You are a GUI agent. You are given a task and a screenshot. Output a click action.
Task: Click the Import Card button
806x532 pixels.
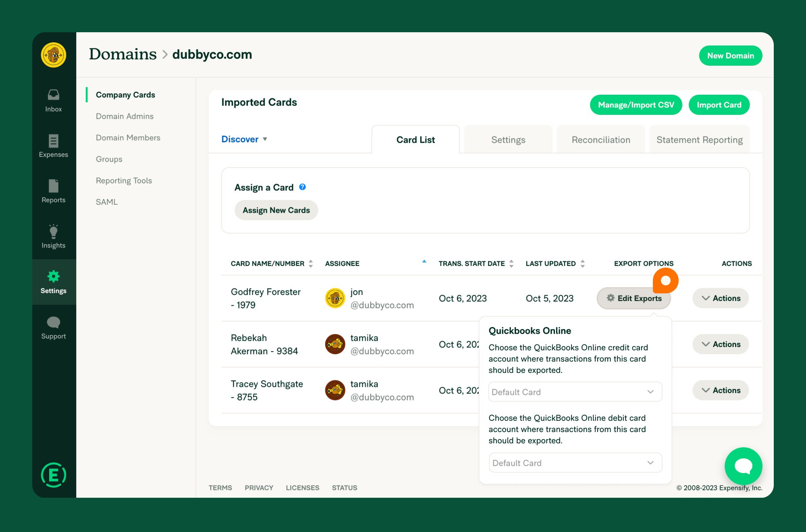pyautogui.click(x=719, y=105)
